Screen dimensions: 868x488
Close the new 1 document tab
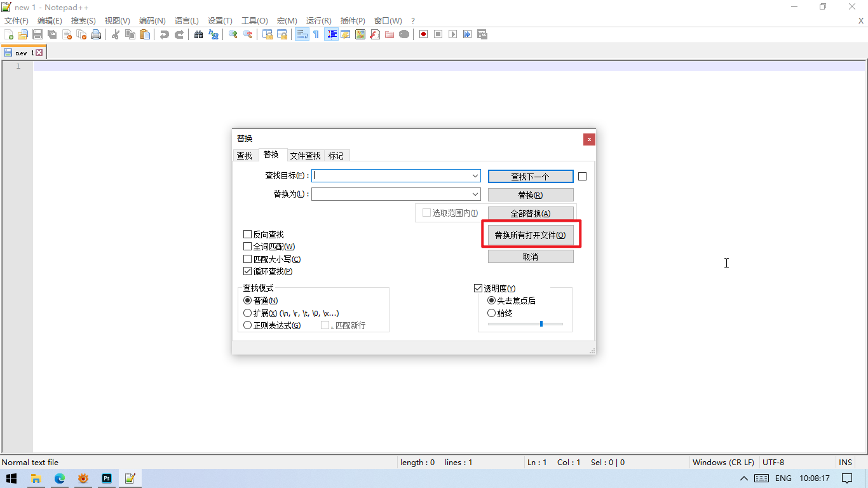[39, 53]
